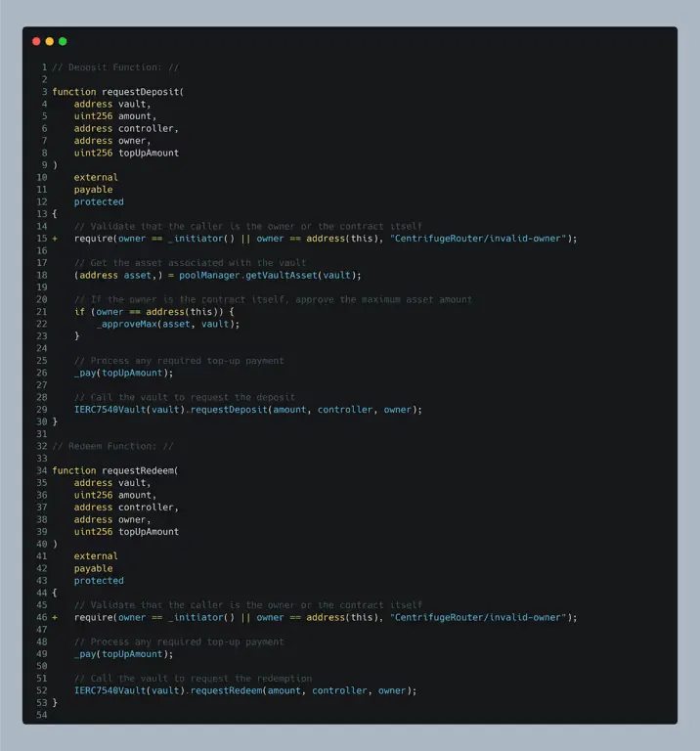Select the "// Deposit Function: //" comment
This screenshot has height=751, width=700.
click(115, 67)
